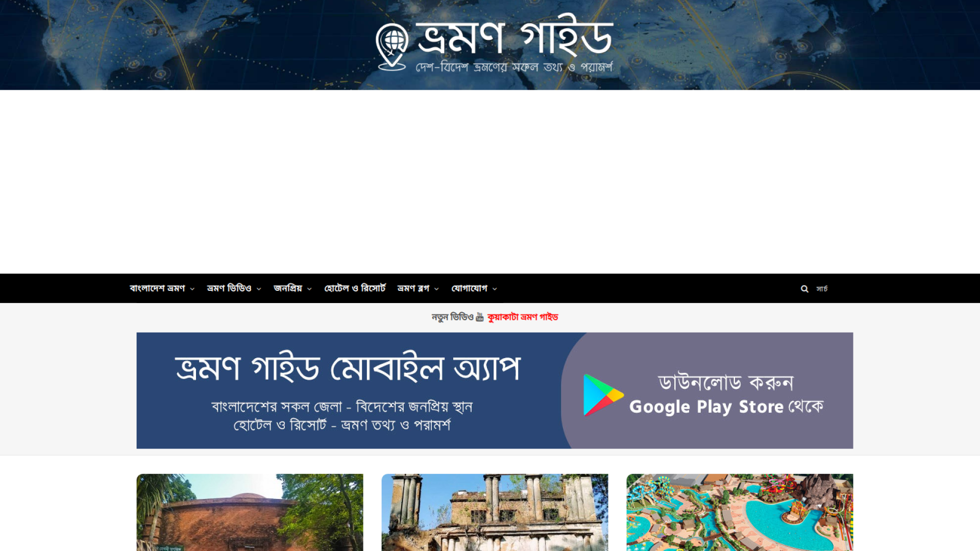
Task: Select the যোগাযোগ menu item
Action: 471,288
